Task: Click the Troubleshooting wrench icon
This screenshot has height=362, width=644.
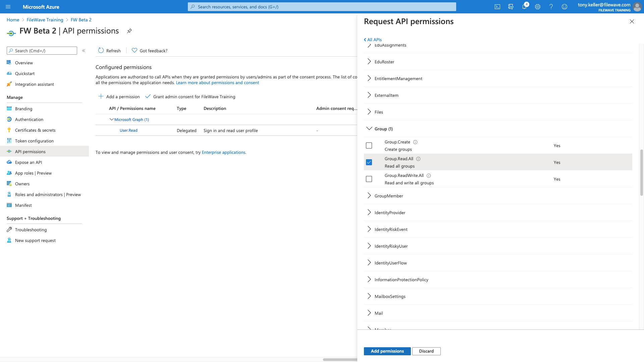Action: pos(9,230)
